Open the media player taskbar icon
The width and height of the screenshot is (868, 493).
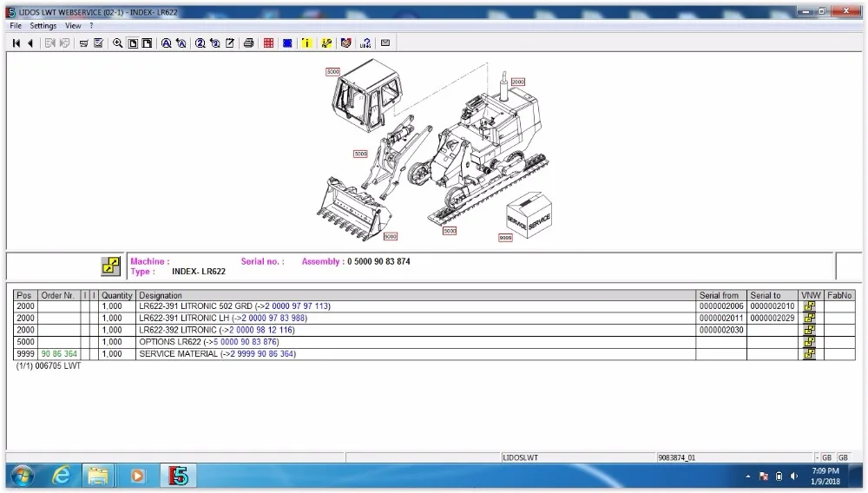(137, 476)
